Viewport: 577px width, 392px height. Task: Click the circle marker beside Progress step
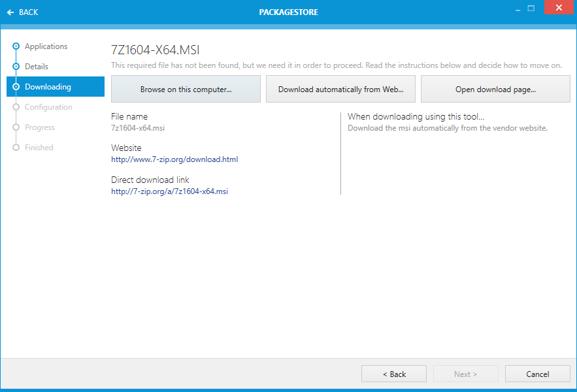(x=16, y=127)
